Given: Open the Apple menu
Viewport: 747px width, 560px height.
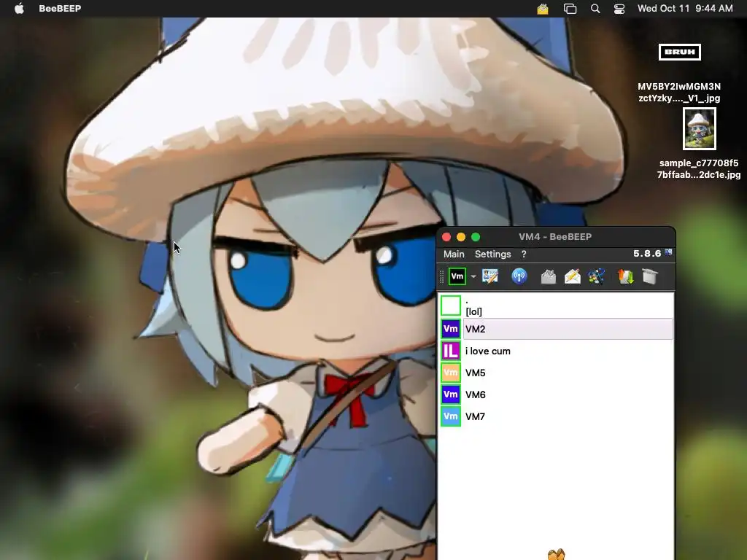Looking at the screenshot, I should (x=19, y=8).
